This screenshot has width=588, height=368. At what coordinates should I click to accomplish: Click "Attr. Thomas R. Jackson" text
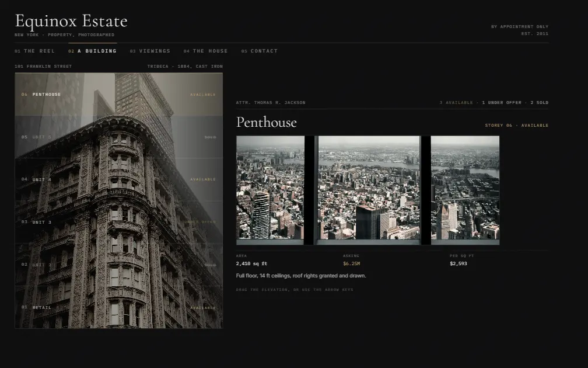(271, 103)
